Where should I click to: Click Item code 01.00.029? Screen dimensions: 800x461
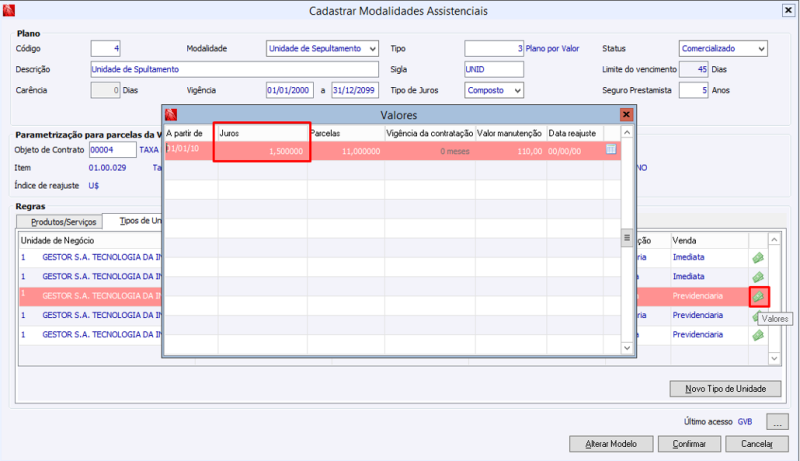[107, 168]
